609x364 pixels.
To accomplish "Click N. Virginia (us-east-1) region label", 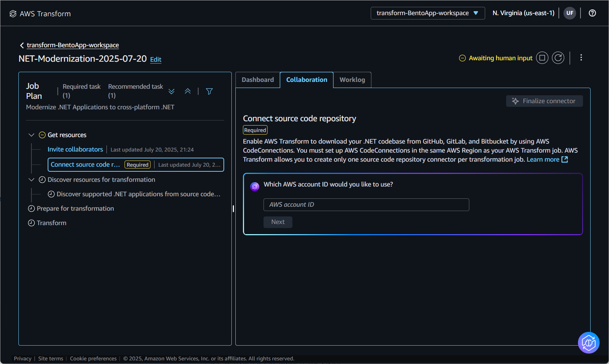I will click(x=523, y=13).
